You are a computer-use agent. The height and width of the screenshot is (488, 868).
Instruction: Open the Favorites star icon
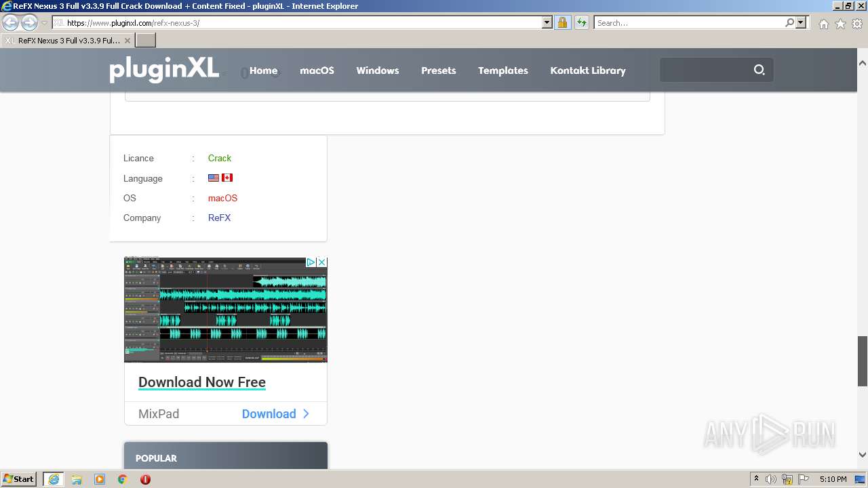tap(840, 24)
